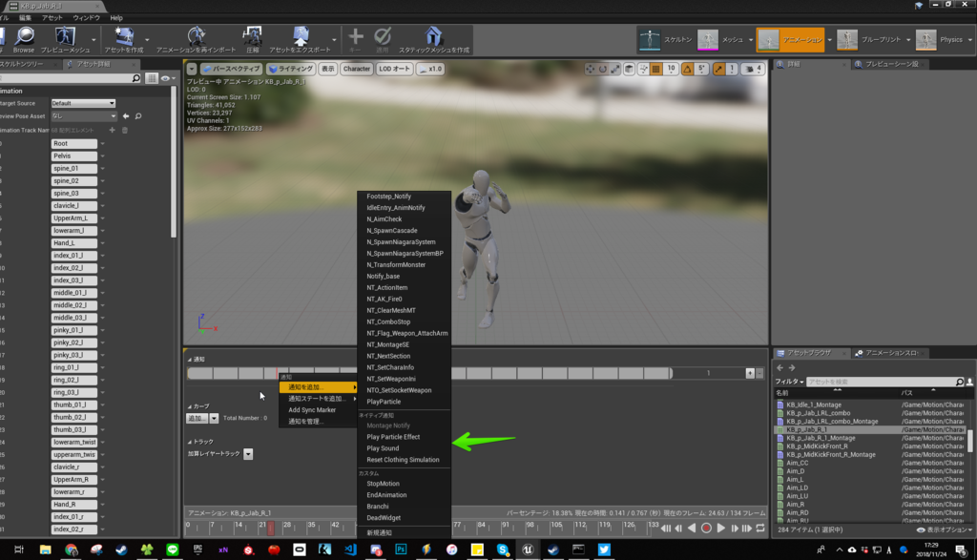977x560 pixels.
Task: Open the Help menu
Action: 116,18
